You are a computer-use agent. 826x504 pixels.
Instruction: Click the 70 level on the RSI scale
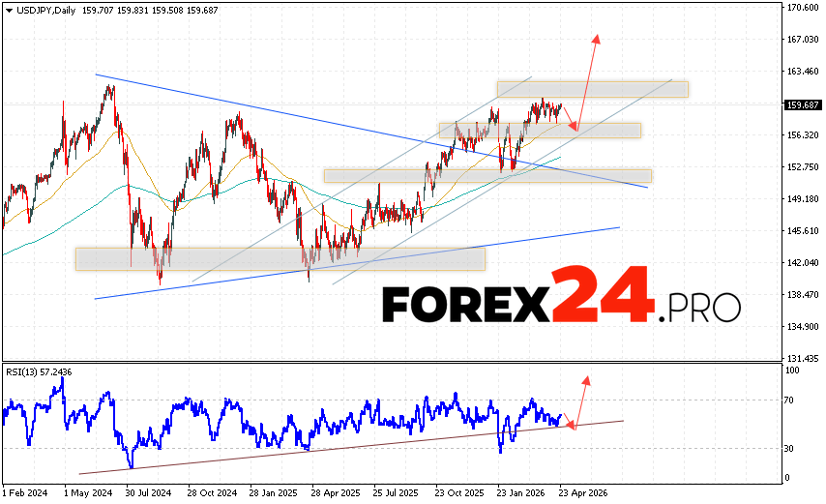(790, 400)
